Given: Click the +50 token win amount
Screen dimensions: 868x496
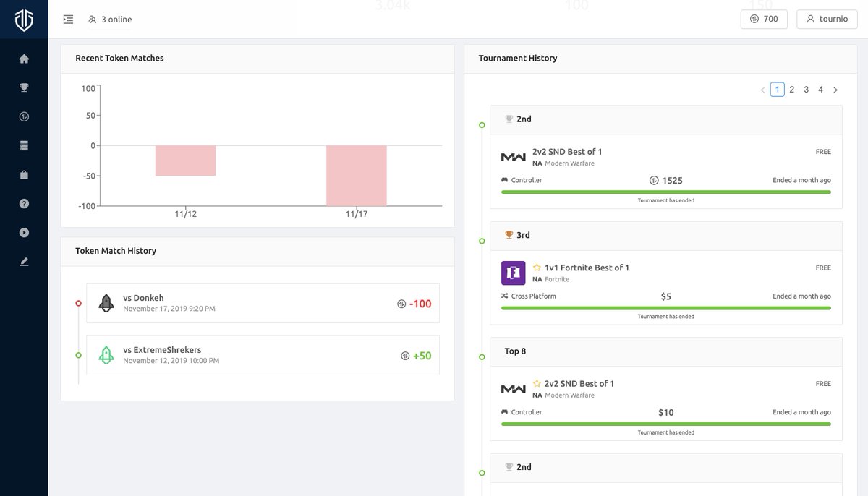Looking at the screenshot, I should click(x=422, y=356).
